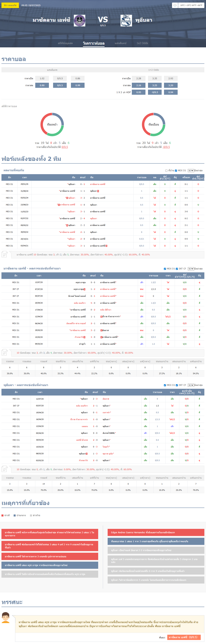Viewport: 206px width, 644px height.
Task: Toggle the ที่บ้าน home-only checkbox
Action: tap(166, 171)
